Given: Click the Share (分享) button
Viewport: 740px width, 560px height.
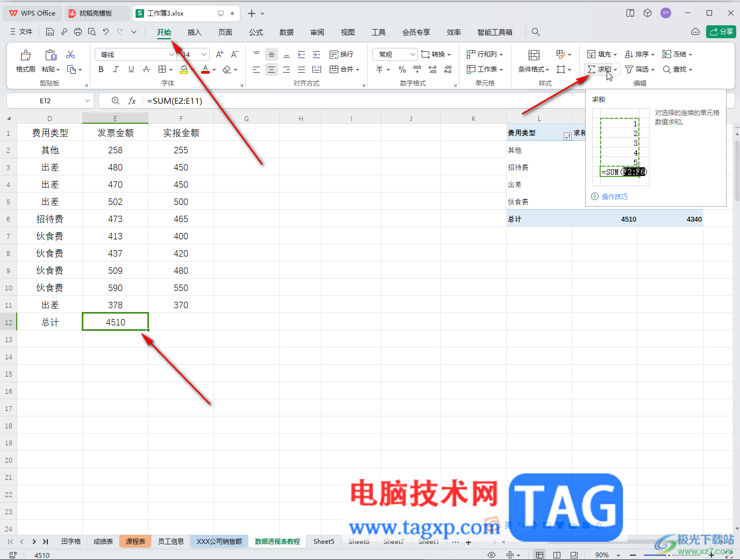Looking at the screenshot, I should pyautogui.click(x=721, y=32).
